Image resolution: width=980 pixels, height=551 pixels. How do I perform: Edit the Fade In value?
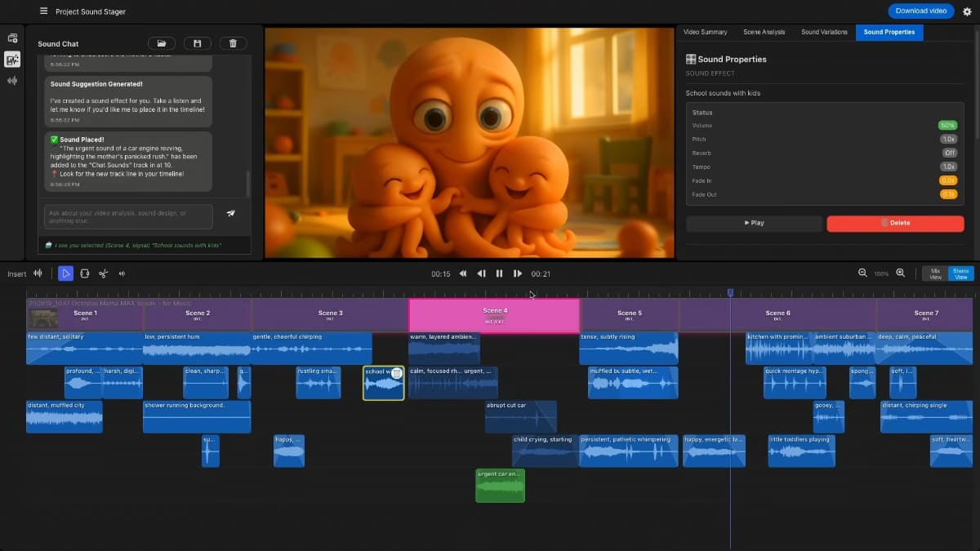948,180
